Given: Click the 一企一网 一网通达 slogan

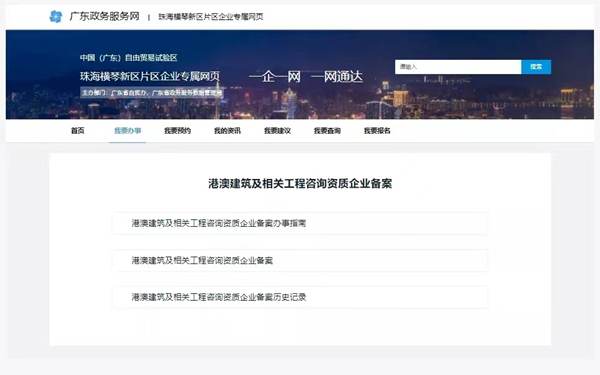Looking at the screenshot, I should coord(306,77).
